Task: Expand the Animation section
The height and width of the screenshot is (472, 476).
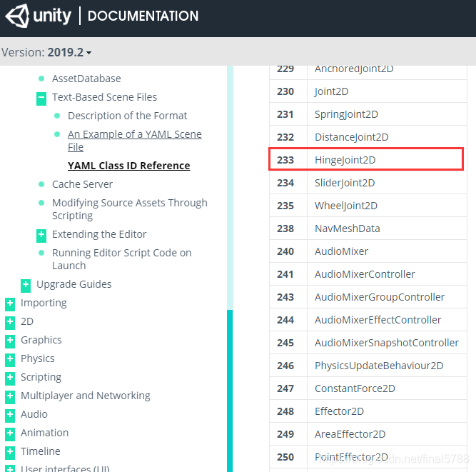Action: 10,433
